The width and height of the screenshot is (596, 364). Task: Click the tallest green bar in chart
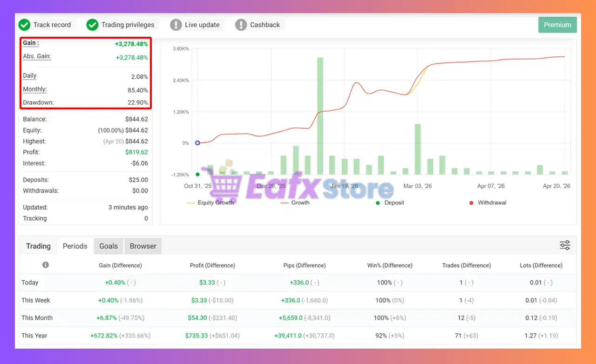320,115
